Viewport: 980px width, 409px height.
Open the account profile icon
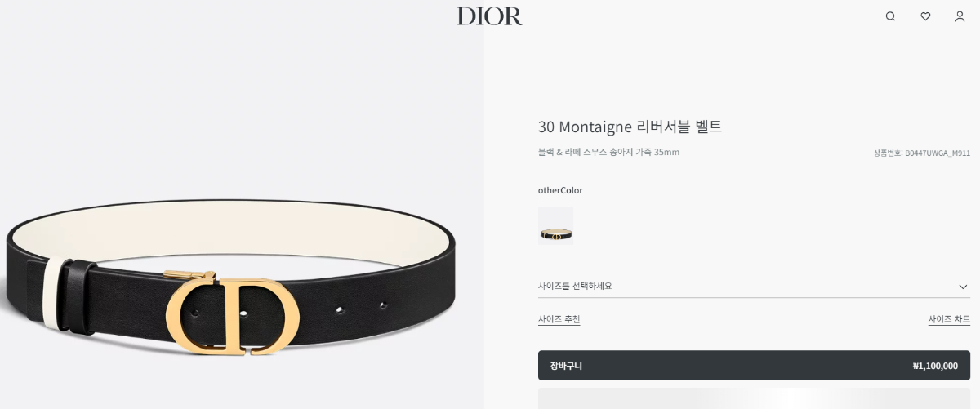point(960,16)
